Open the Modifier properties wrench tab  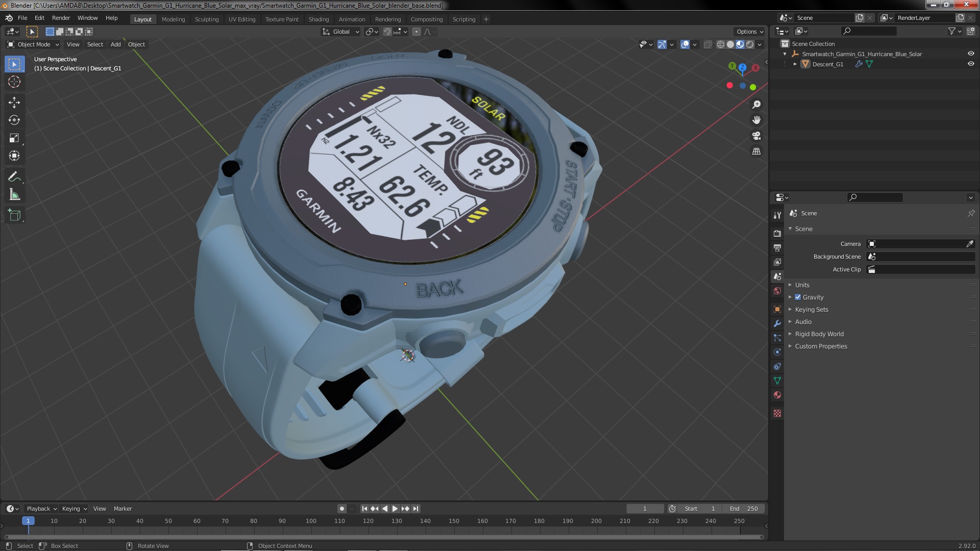click(x=777, y=323)
